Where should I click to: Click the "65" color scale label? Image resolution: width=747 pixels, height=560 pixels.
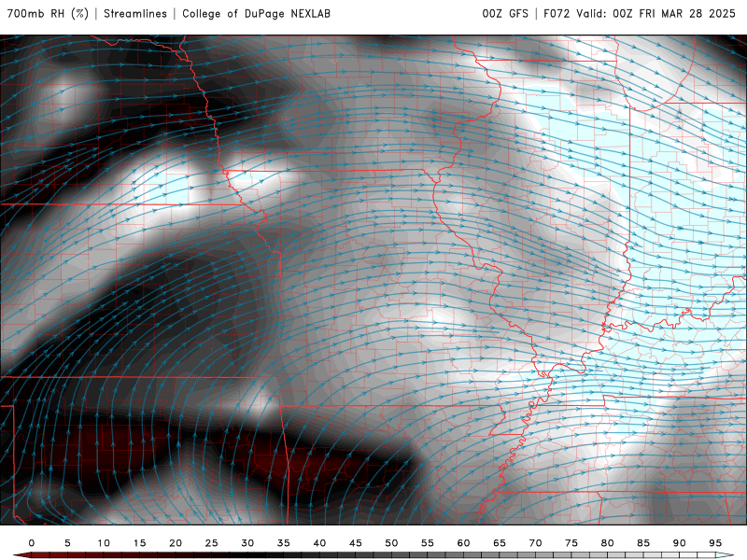click(x=500, y=543)
